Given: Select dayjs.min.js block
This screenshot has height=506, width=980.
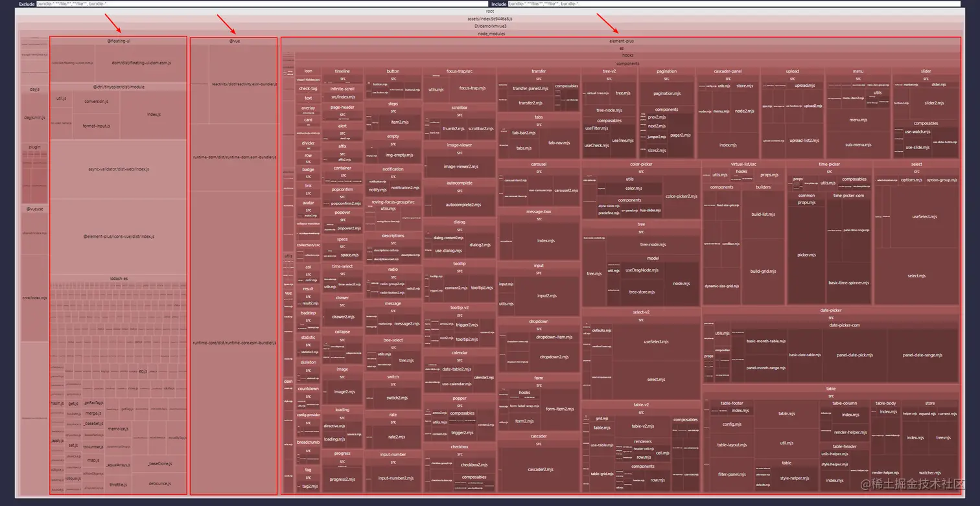Looking at the screenshot, I should tap(34, 118).
